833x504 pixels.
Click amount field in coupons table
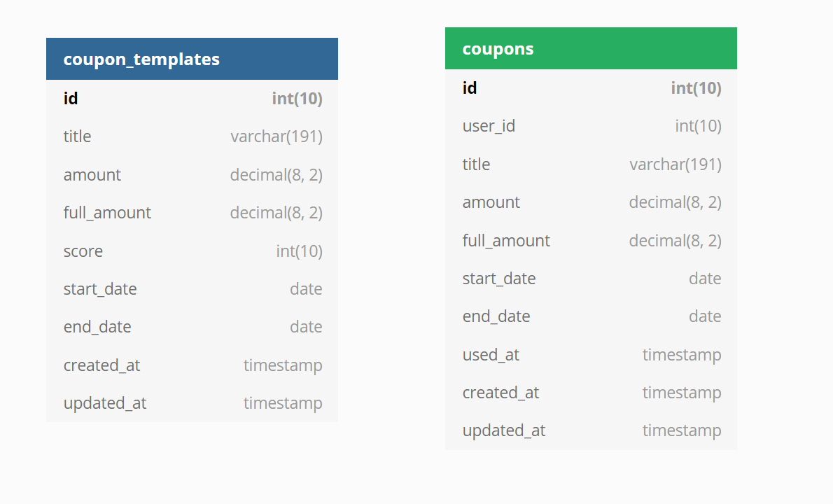(x=591, y=202)
